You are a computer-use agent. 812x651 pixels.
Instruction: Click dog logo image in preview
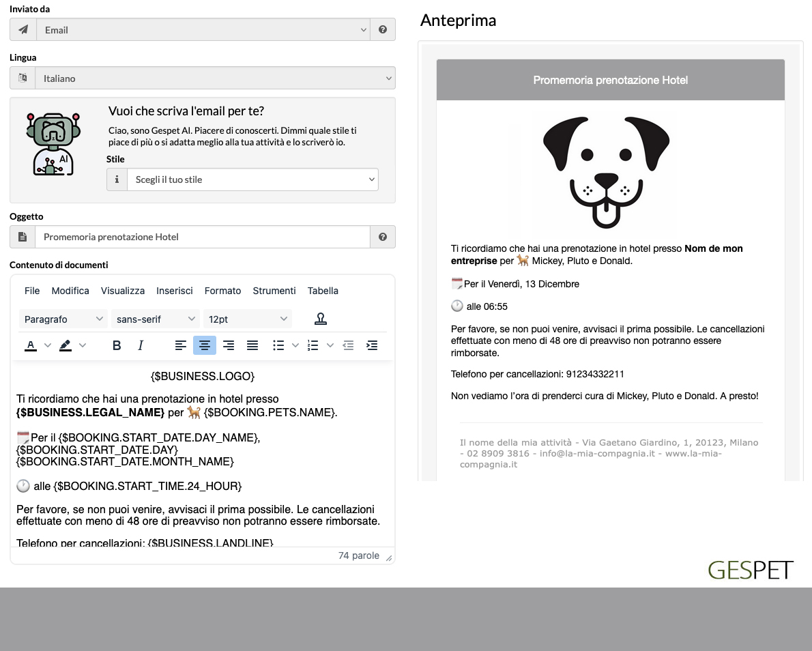coord(606,173)
